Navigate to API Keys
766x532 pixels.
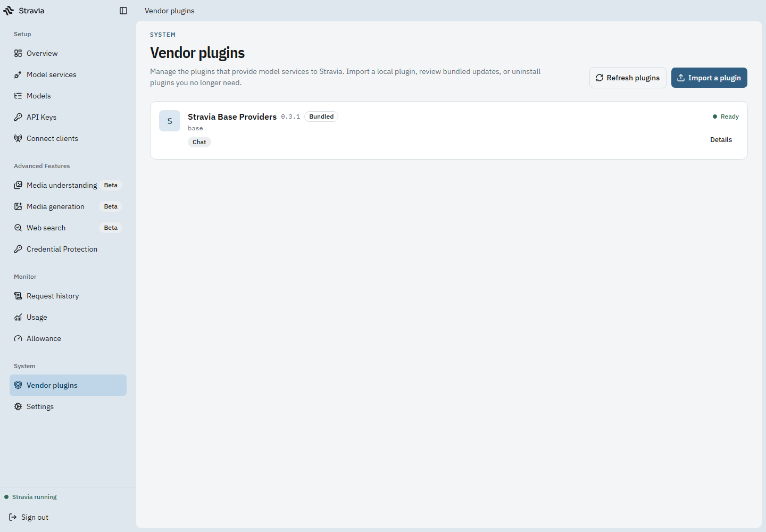tap(68, 117)
